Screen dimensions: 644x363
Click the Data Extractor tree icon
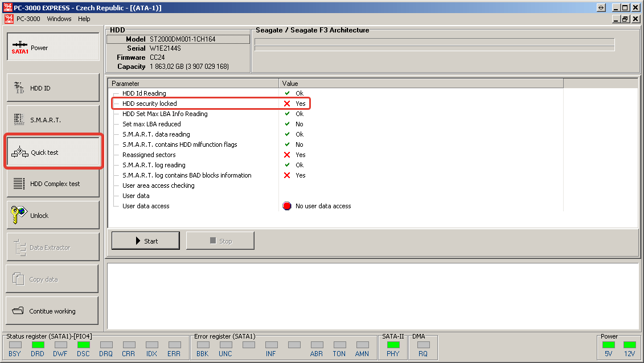click(19, 247)
